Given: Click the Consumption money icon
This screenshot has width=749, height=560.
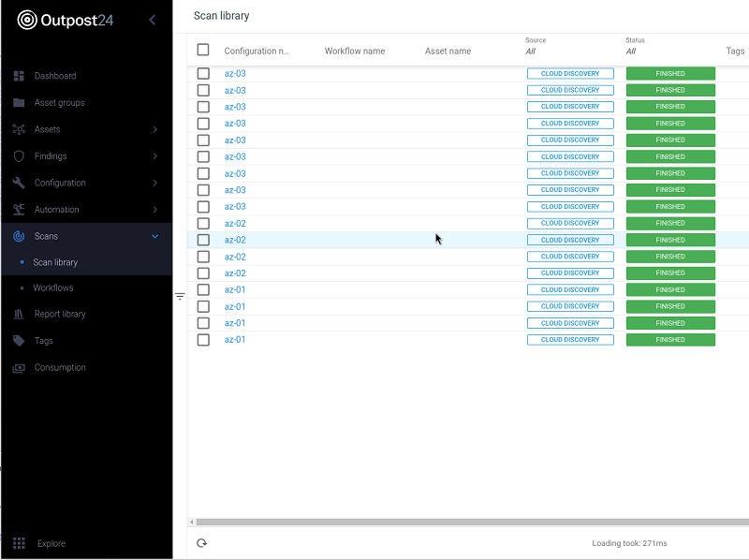Looking at the screenshot, I should tap(19, 368).
